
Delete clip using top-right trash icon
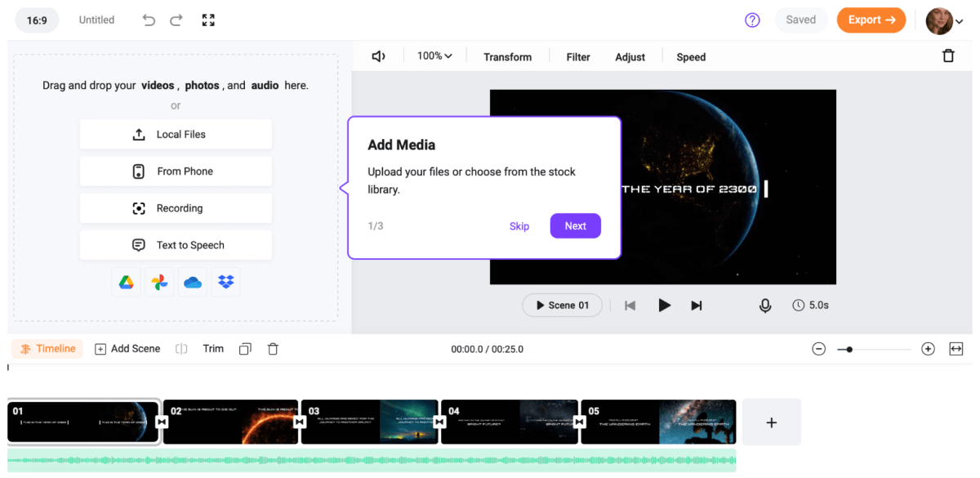click(947, 56)
